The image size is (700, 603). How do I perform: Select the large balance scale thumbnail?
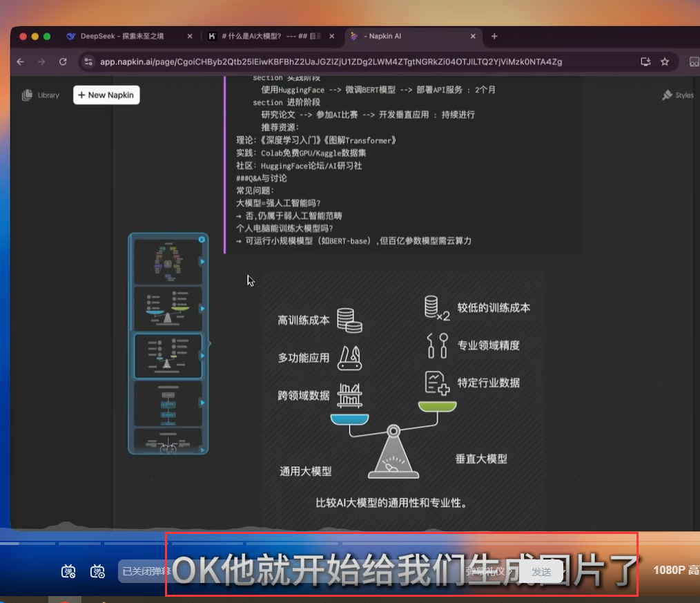tap(168, 309)
